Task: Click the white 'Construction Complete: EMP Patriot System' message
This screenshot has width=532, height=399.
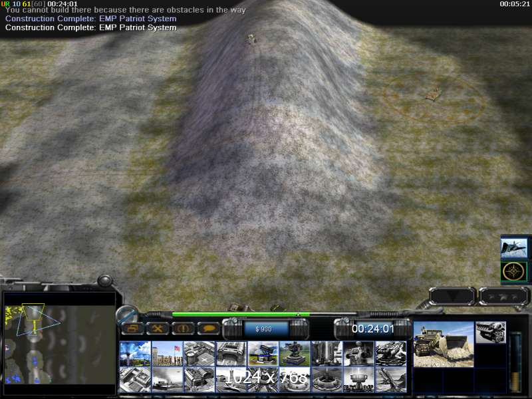Action: tap(91, 27)
